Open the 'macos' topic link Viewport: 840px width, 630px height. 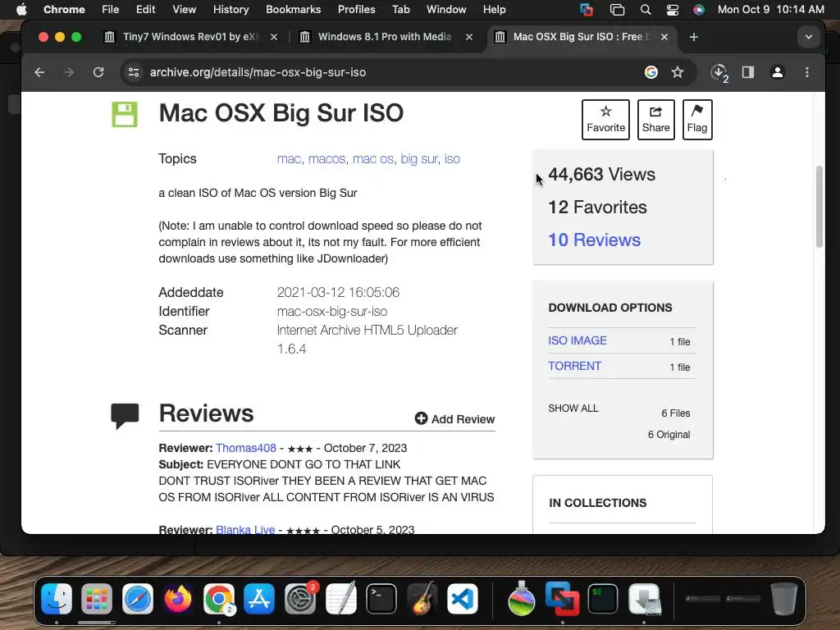[326, 159]
